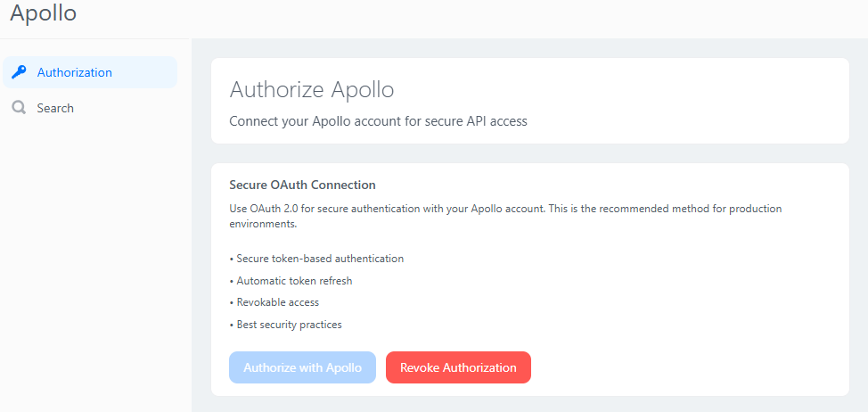This screenshot has height=412, width=868.
Task: Click the red Revoke Authorization button
Action: tap(458, 367)
